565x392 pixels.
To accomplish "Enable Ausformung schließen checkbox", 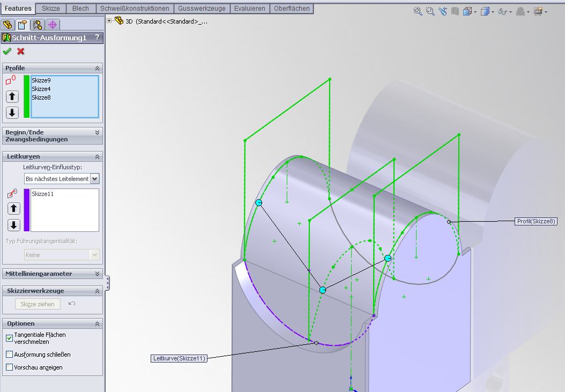I will pos(10,355).
